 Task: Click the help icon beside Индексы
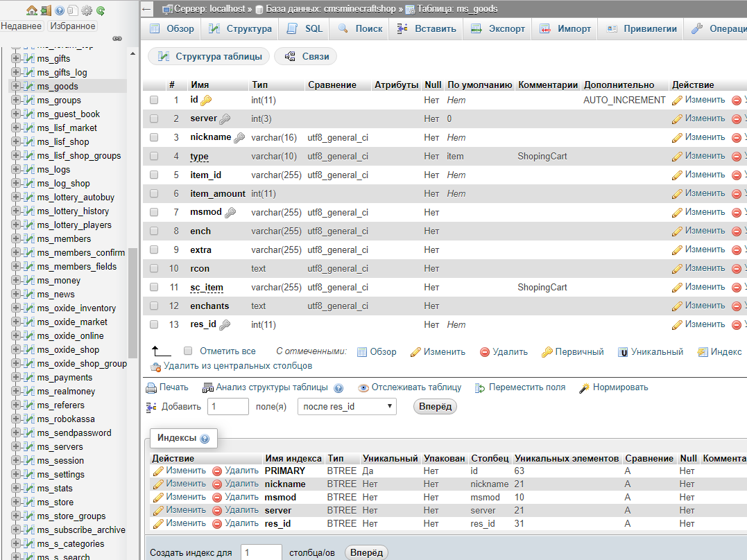pos(205,439)
